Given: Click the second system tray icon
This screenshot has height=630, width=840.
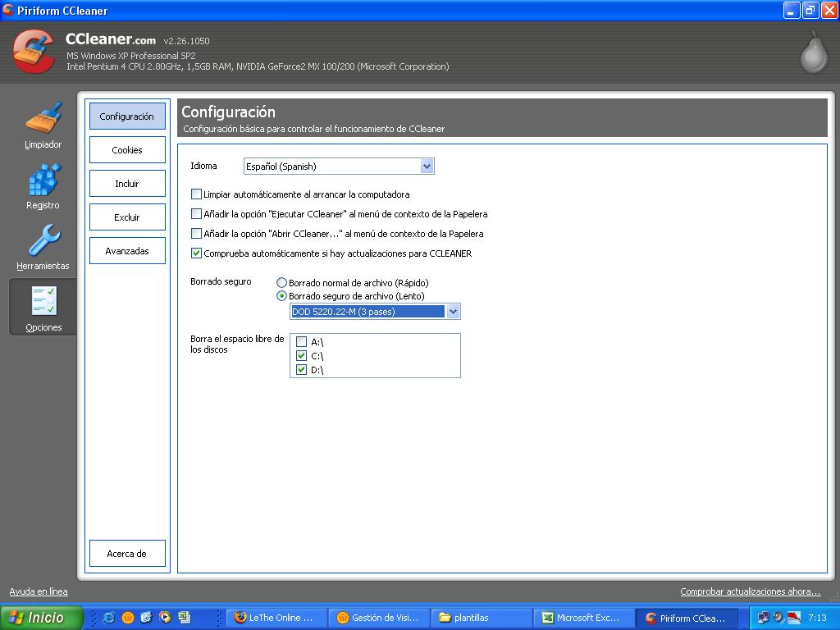Looking at the screenshot, I should [x=778, y=618].
